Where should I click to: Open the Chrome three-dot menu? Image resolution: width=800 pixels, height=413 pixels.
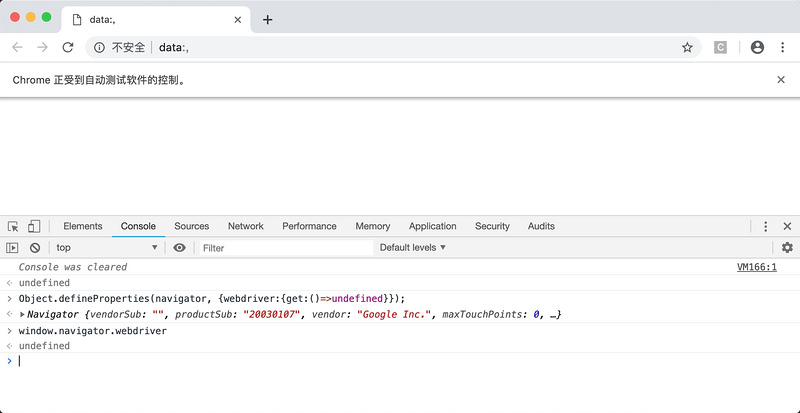[x=782, y=47]
